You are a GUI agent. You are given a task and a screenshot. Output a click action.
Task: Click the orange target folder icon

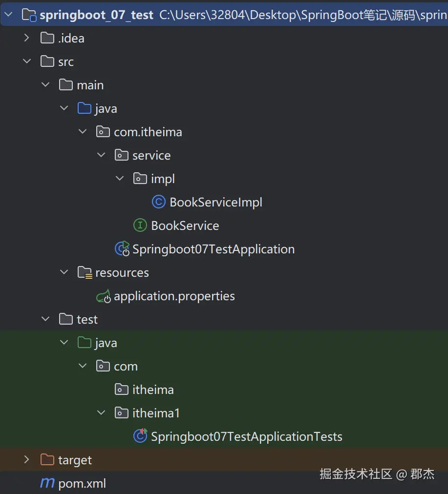tap(47, 460)
